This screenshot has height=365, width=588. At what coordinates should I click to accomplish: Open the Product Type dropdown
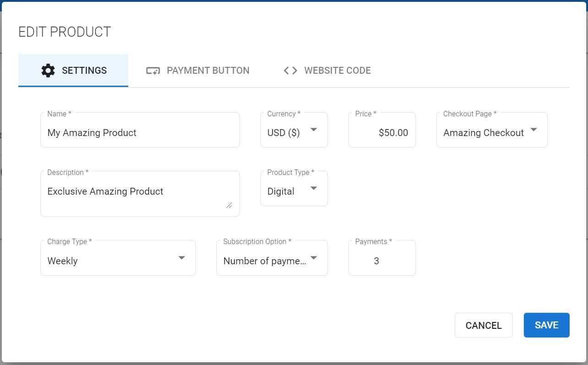coord(313,188)
